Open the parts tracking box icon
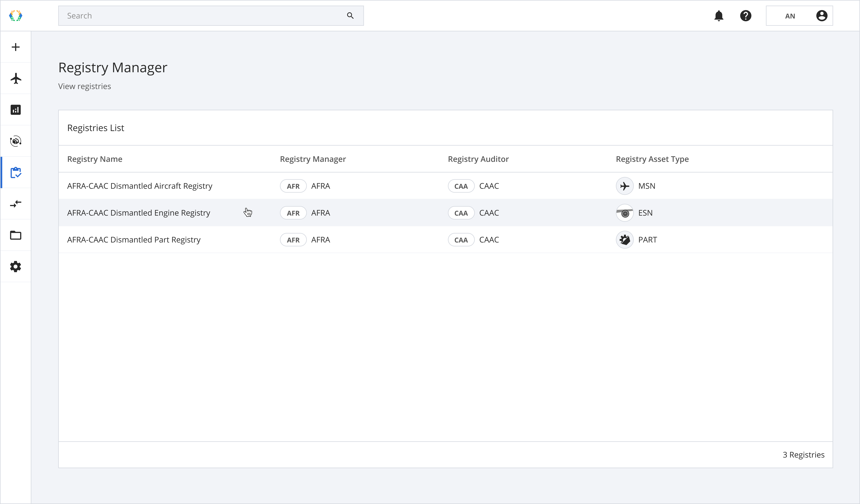This screenshot has width=860, height=504. pos(16,141)
